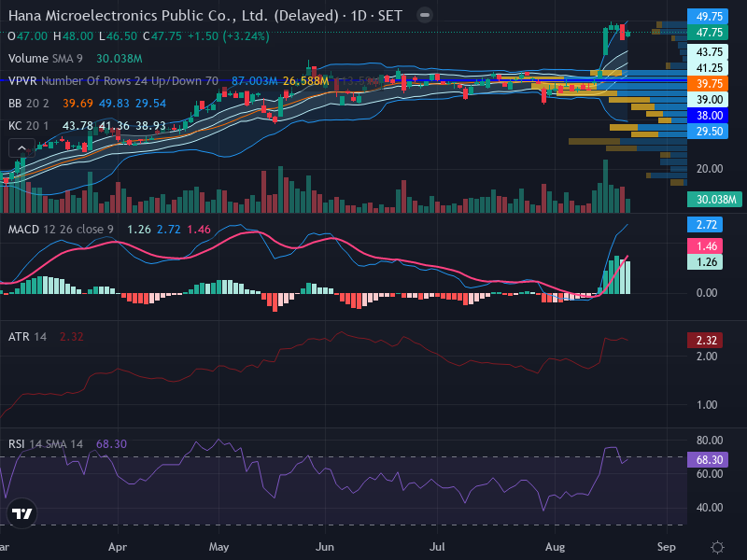Click the TradingView logo icon
Screen dimensions: 747x560
(21, 513)
